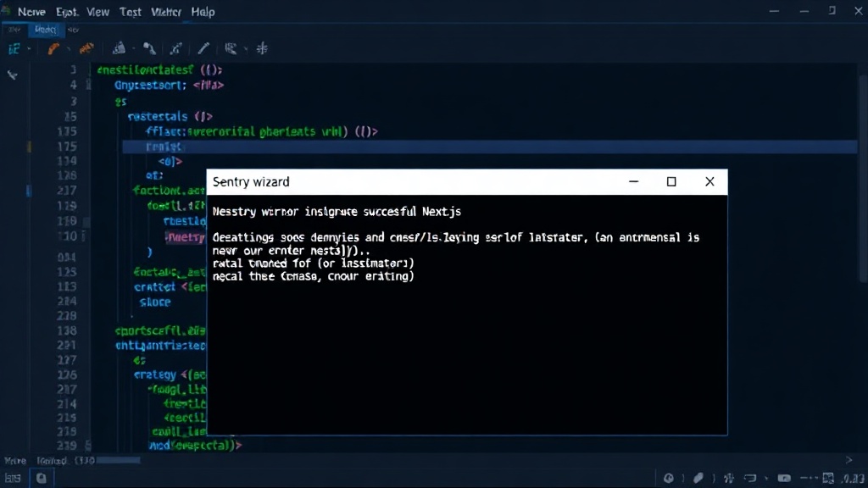Click the rectangle icon in the status bar
The width and height of the screenshot is (868, 488).
pyautogui.click(x=751, y=478)
